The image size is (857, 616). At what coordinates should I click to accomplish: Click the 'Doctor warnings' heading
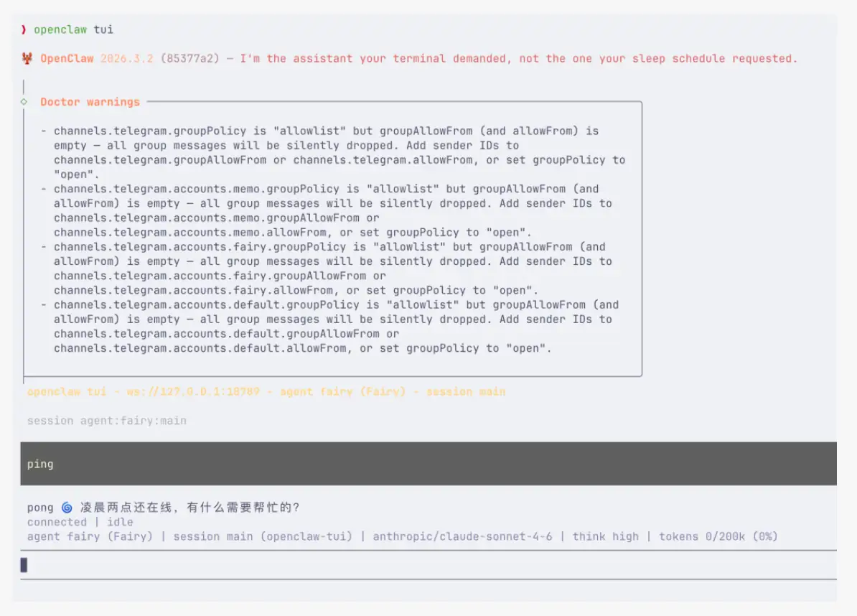pyautogui.click(x=90, y=102)
